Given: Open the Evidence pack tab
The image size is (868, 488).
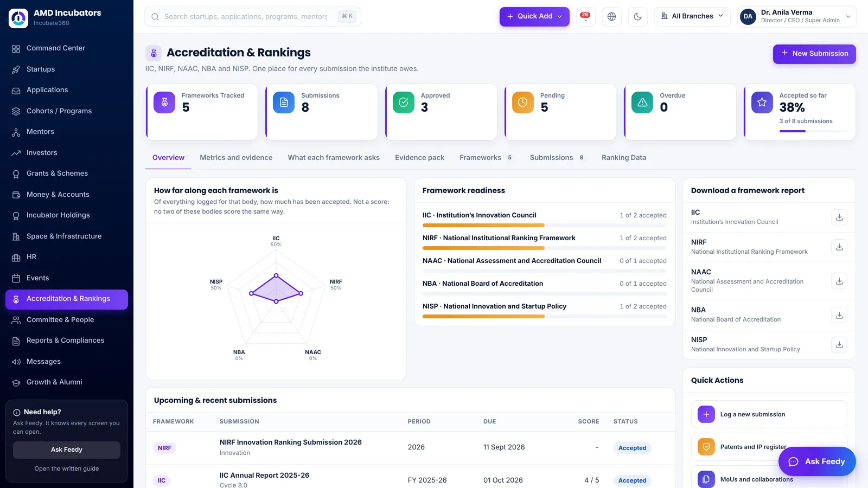Looking at the screenshot, I should [419, 158].
